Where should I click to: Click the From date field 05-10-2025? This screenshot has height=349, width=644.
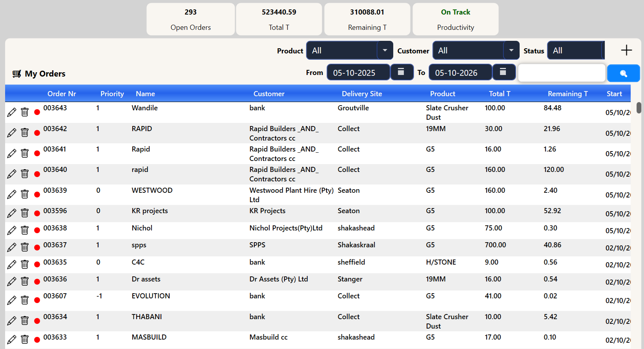click(x=358, y=72)
